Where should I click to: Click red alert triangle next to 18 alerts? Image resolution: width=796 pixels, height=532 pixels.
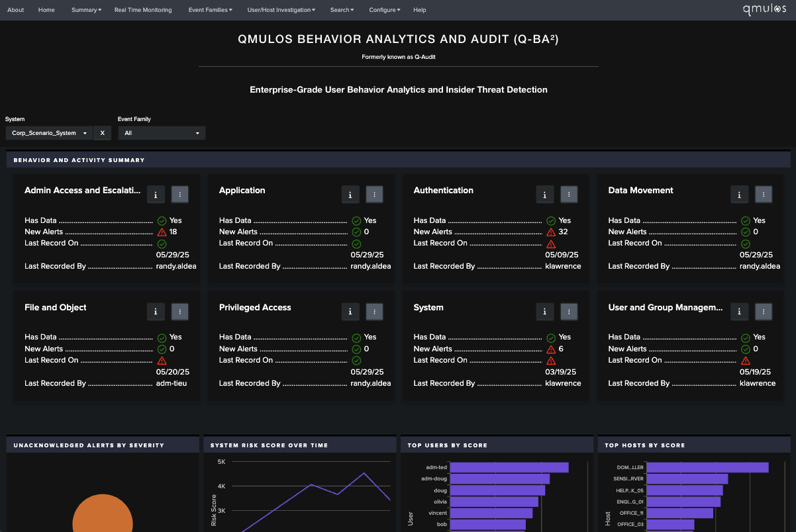pyautogui.click(x=162, y=232)
